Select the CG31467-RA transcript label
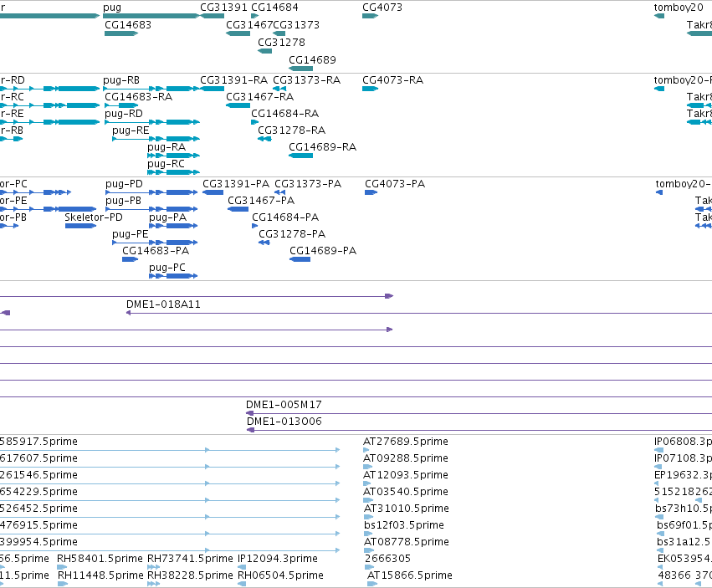 [x=259, y=97]
